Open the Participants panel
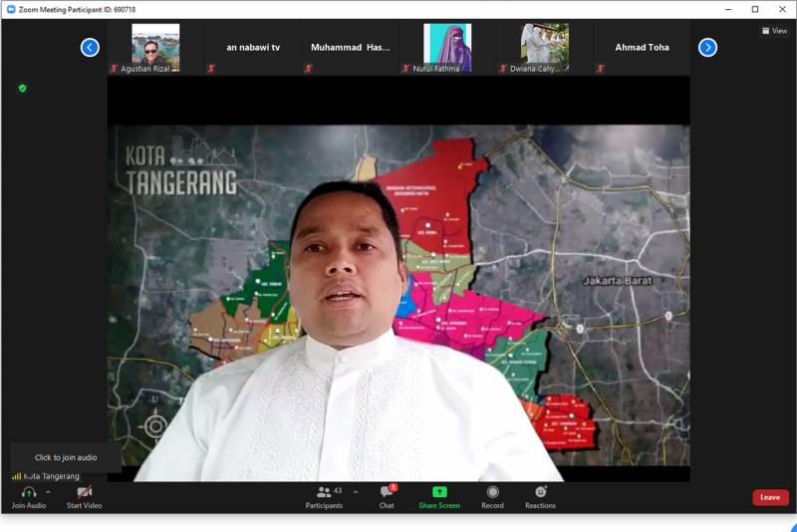 coord(324,492)
